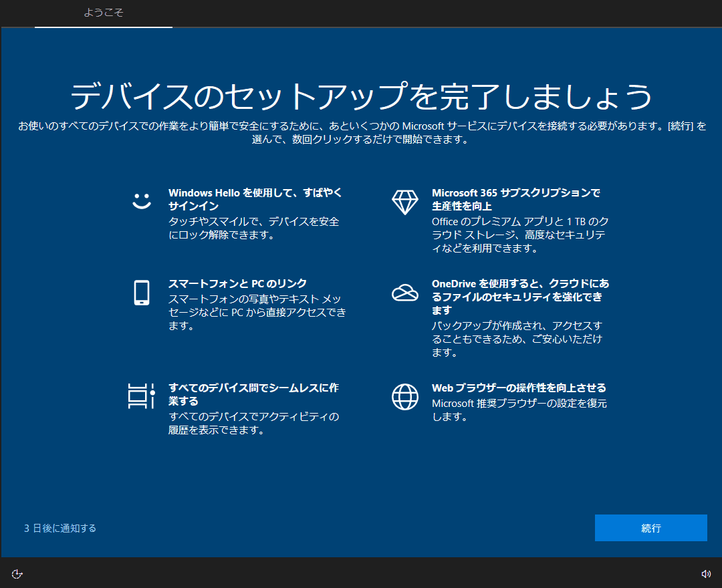The width and height of the screenshot is (722, 588).
Task: Select the ようこそ tab
Action: tap(104, 13)
